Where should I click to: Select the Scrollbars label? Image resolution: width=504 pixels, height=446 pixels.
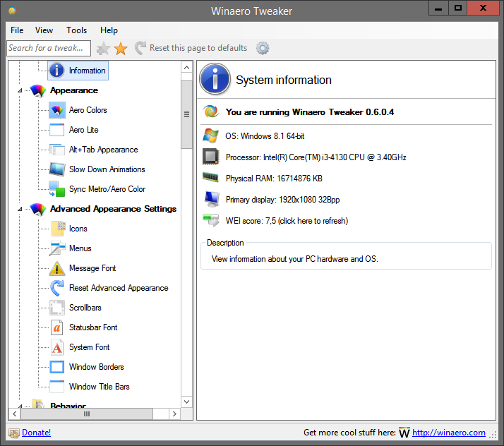click(x=85, y=308)
